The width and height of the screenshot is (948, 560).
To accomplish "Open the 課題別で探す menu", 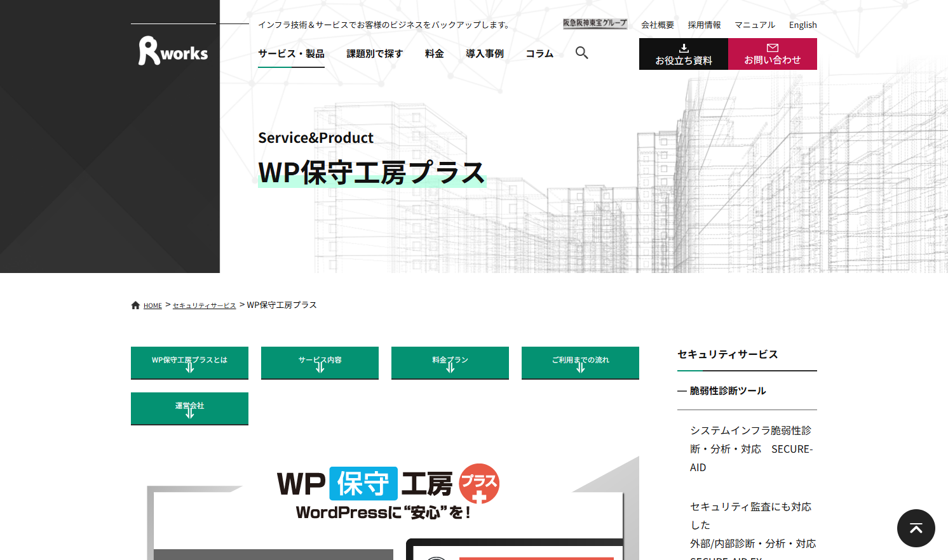I will click(374, 54).
